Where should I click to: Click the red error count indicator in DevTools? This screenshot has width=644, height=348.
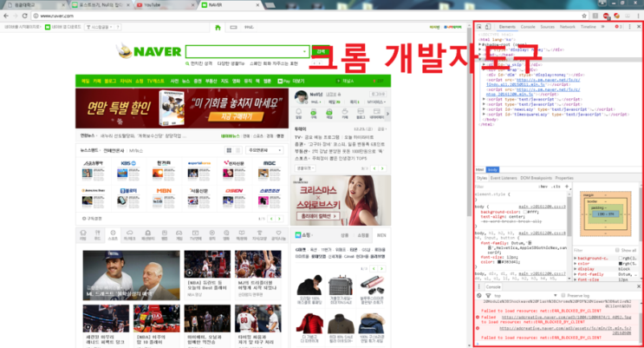tap(618, 27)
